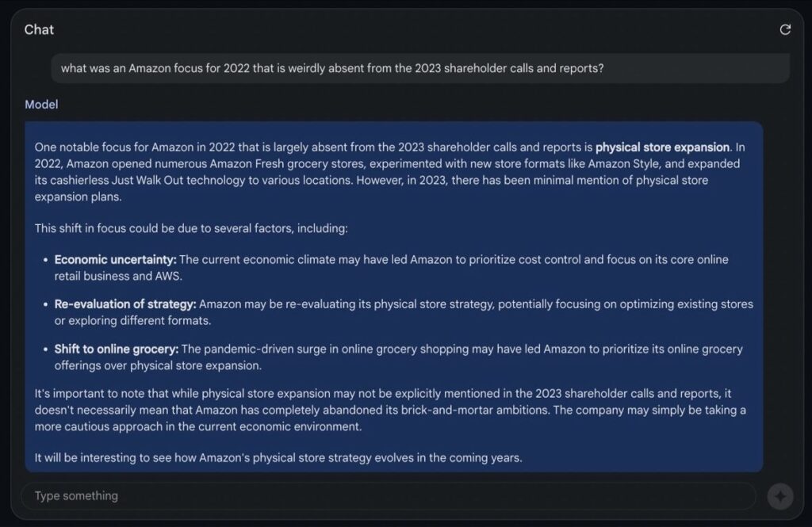Click the 'Re-evaluation of strategy:' bullet heading

click(x=125, y=304)
